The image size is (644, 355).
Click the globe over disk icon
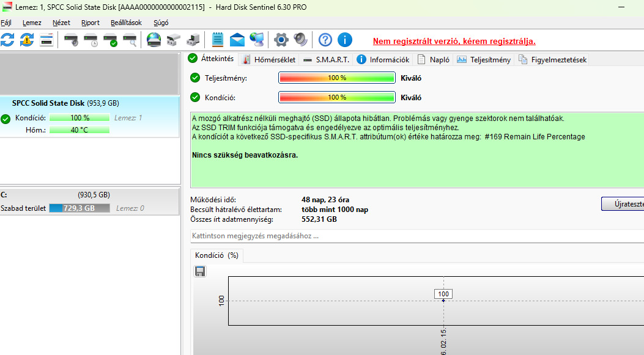154,40
